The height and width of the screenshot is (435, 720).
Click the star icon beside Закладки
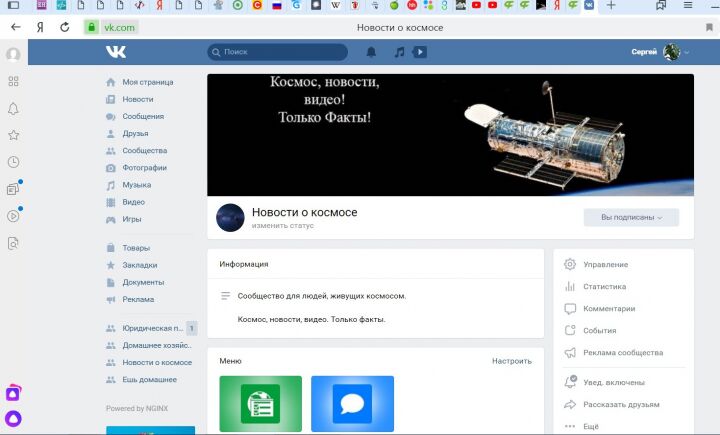[x=111, y=265]
